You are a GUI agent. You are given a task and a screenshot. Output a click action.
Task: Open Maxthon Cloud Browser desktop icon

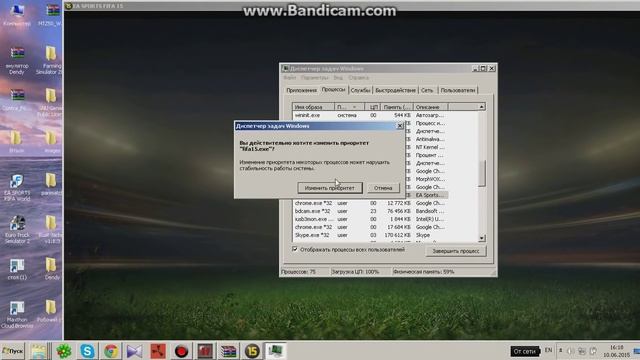[17, 315]
